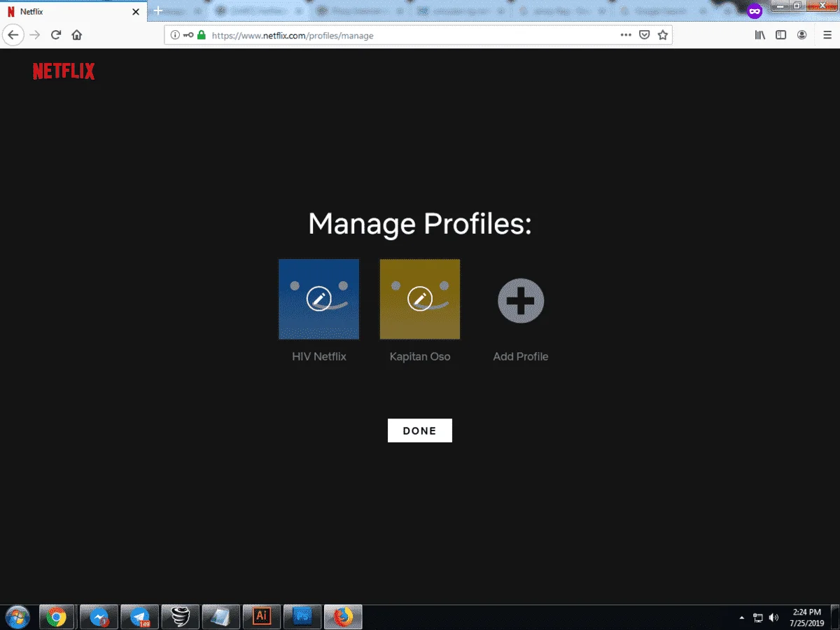Open the Windows Start menu
Viewport: 840px width, 630px height.
pos(17,617)
